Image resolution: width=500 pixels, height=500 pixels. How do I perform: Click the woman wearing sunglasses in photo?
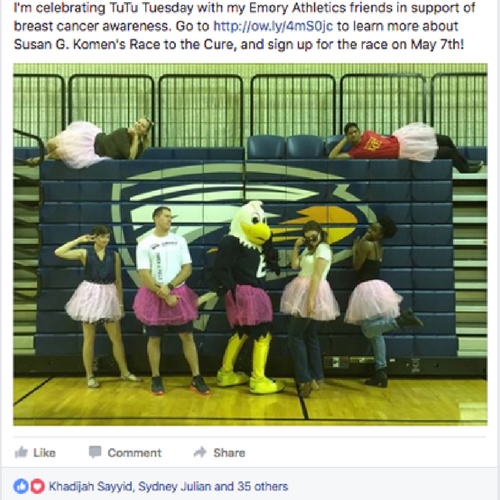pyautogui.click(x=310, y=308)
